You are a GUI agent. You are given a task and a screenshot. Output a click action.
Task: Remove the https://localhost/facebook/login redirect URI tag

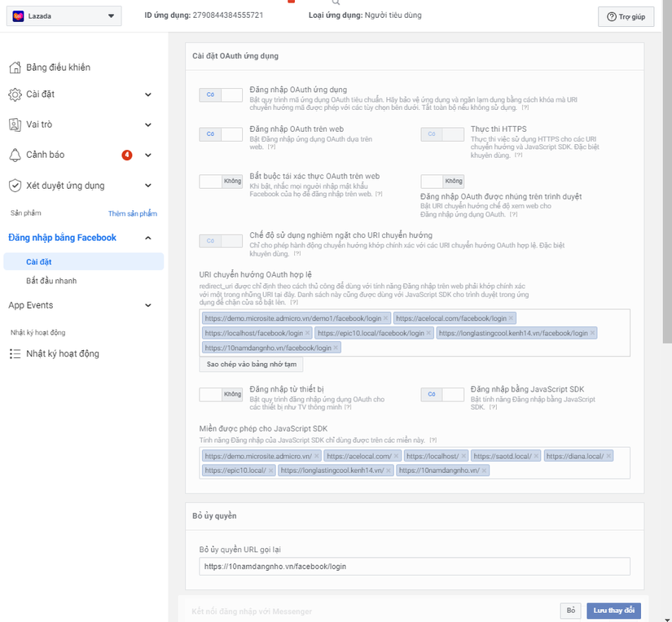(307, 333)
